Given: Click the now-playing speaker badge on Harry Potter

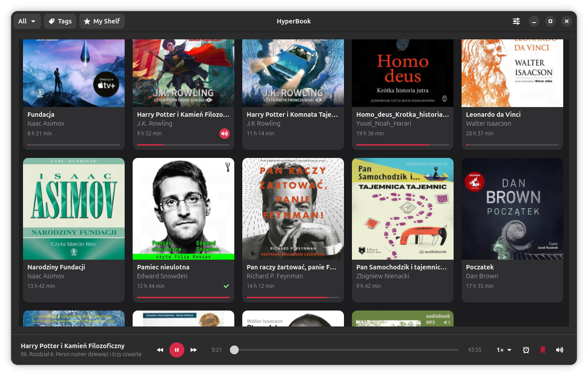Looking at the screenshot, I should click(225, 133).
